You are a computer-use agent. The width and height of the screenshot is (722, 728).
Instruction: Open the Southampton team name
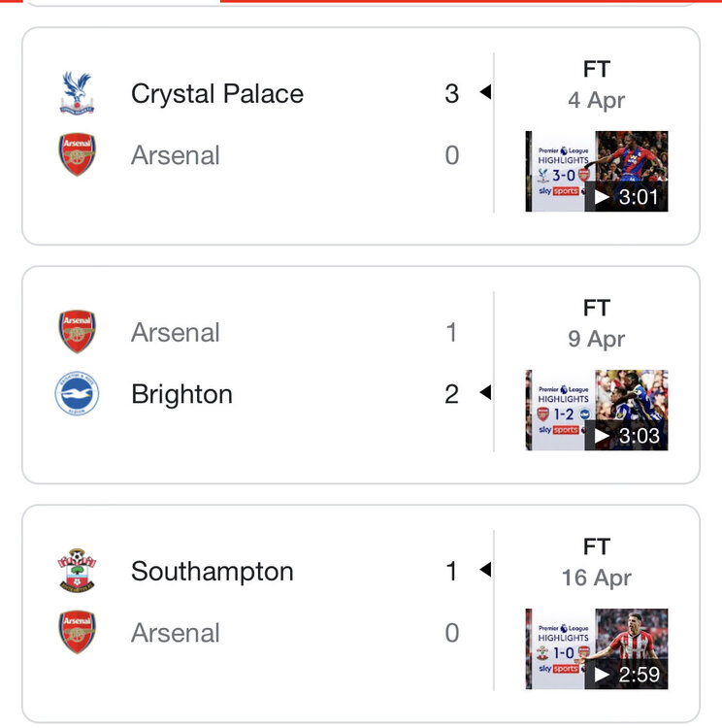(213, 572)
